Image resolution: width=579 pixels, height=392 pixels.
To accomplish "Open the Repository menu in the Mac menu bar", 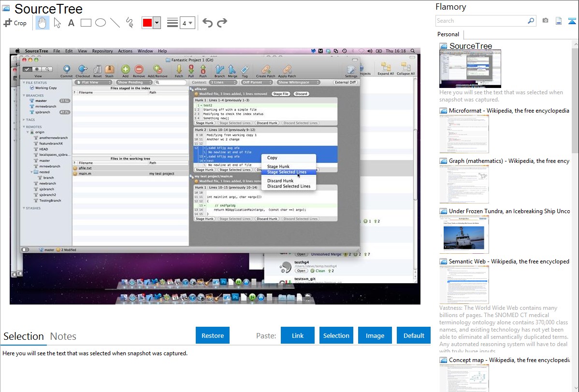I will 102,51.
